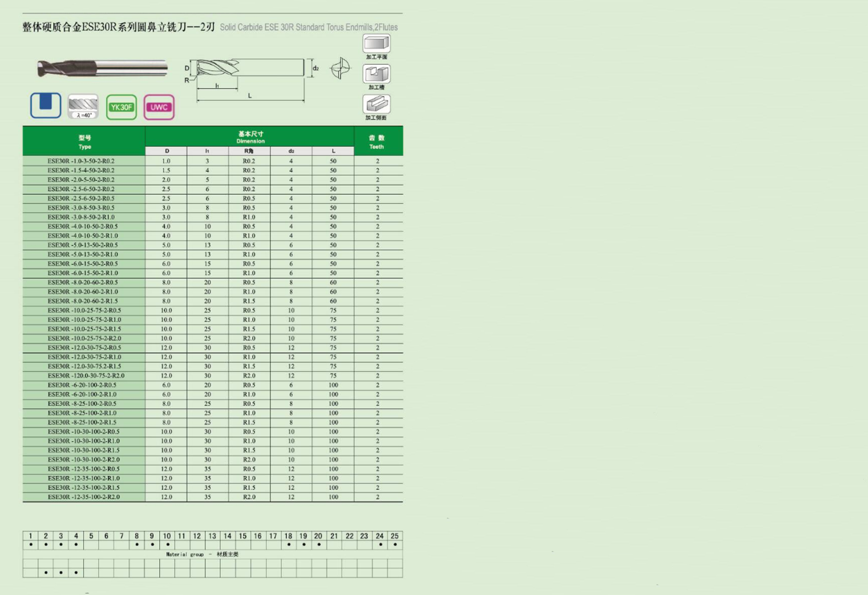
Task: Click the pink UWC coating badge
Action: [159, 107]
